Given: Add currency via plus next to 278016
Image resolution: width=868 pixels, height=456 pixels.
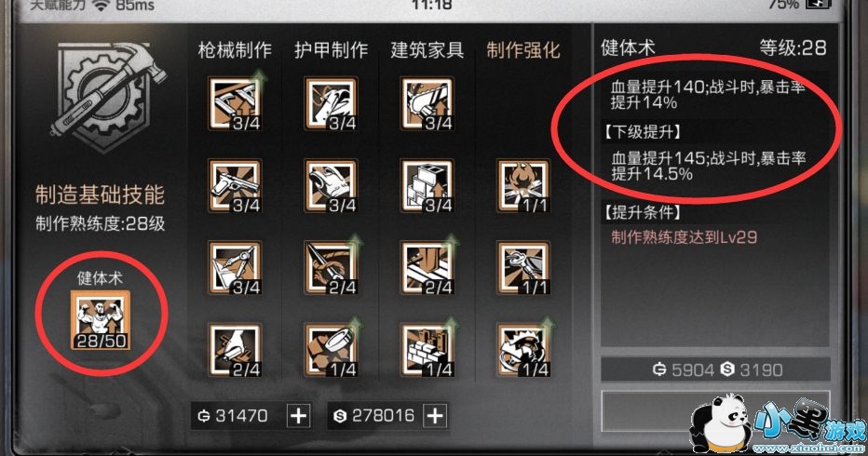Looking at the screenshot, I should tap(435, 416).
